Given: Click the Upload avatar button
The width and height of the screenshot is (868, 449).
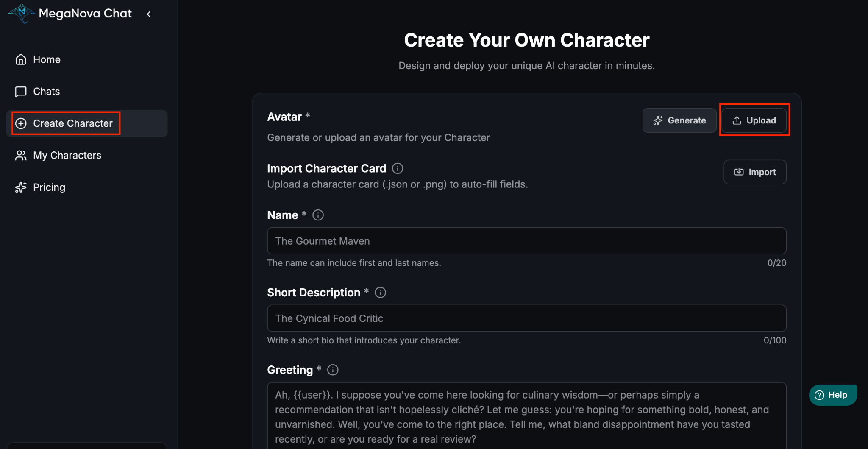Looking at the screenshot, I should point(754,120).
